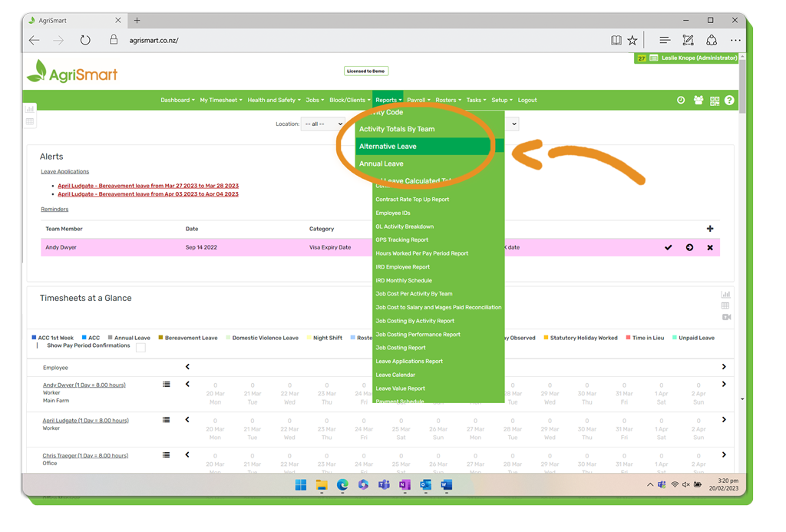Viewport: 786px width, 532px height.
Task: Click the arrow circle icon on Andy Dwyer's reminder
Action: pos(689,248)
